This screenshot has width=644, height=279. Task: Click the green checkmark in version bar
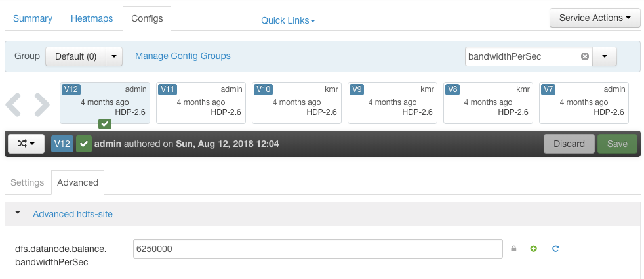pos(84,144)
